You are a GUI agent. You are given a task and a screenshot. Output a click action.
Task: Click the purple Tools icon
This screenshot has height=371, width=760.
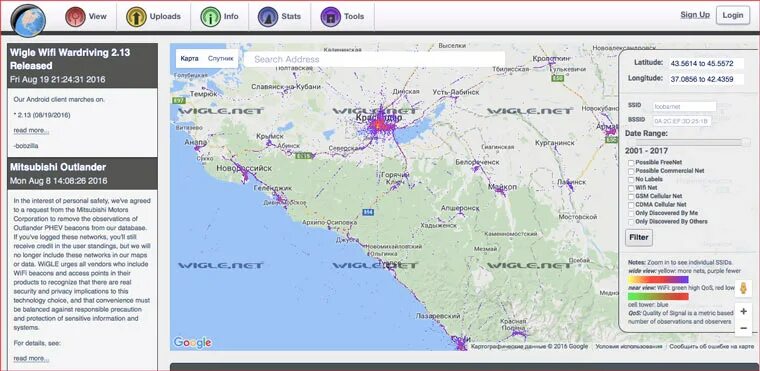pos(331,16)
